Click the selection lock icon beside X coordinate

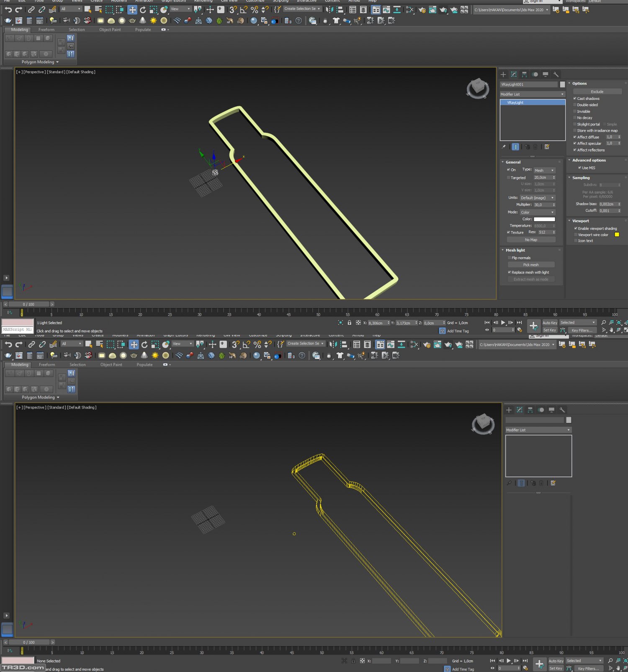coord(350,323)
